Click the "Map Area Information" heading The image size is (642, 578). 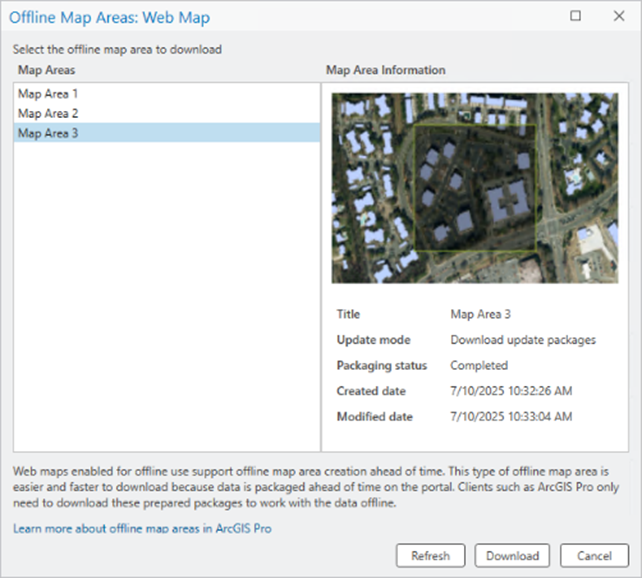click(385, 70)
